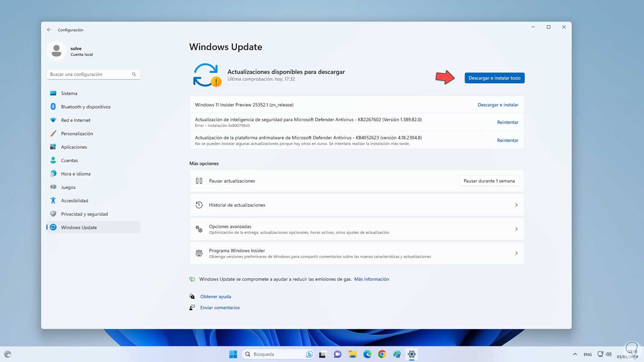The height and width of the screenshot is (362, 644).
Task: Open Personalización settings page
Action: point(93,133)
